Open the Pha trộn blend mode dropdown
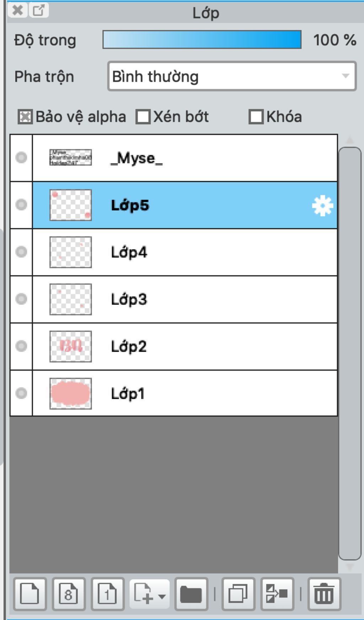The image size is (364, 620). pyautogui.click(x=232, y=76)
